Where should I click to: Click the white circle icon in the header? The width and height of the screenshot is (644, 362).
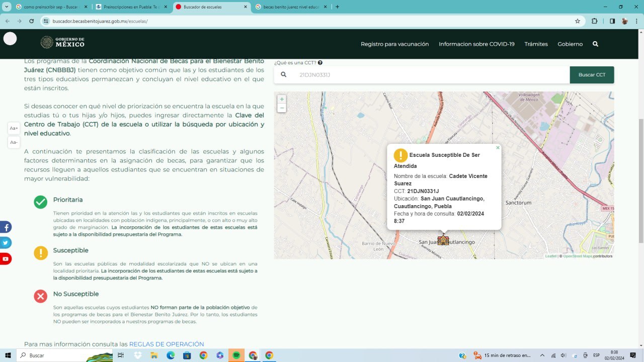coord(10,39)
